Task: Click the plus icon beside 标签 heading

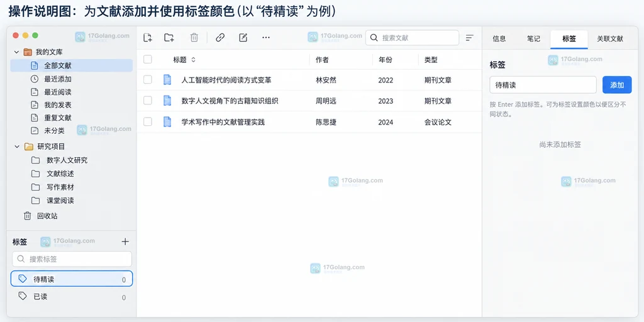Action: [x=125, y=241]
